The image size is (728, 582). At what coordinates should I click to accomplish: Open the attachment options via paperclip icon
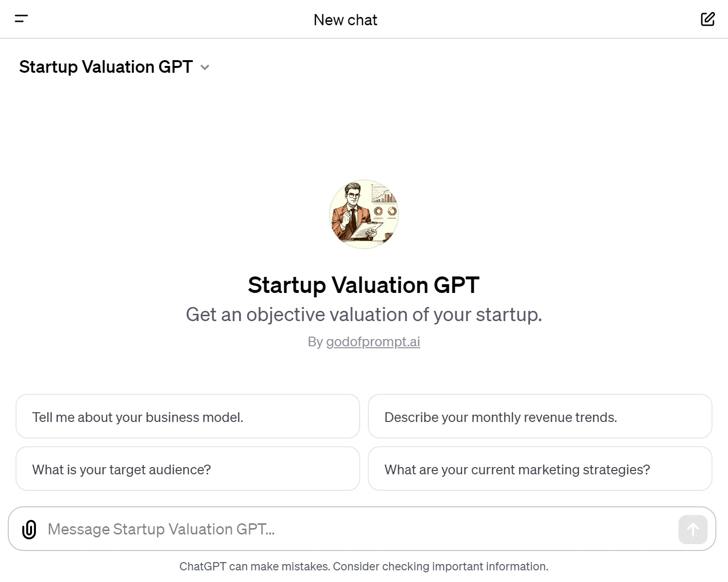[x=29, y=529]
